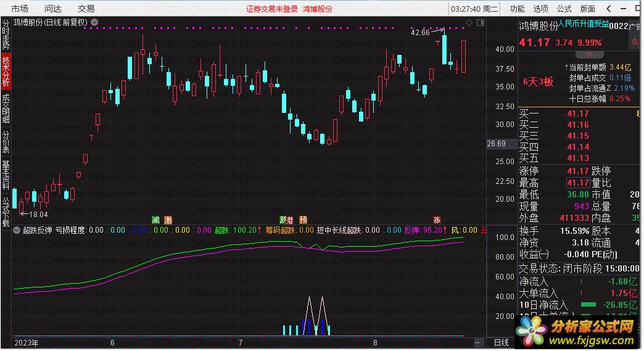Screen dimensions: 644x351
Task: Click the 筹码超跌: 0.00 indicator value
Action: [x=289, y=230]
